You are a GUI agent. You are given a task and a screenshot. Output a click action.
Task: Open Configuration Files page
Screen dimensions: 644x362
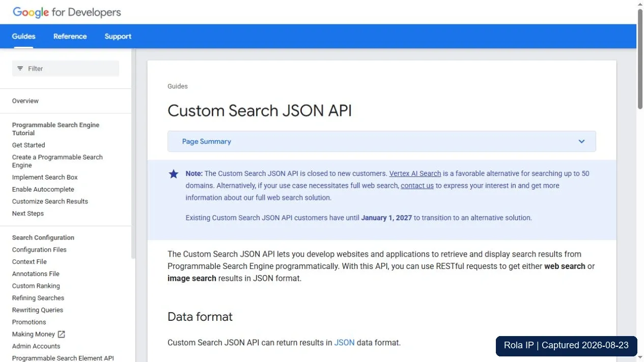pos(39,250)
